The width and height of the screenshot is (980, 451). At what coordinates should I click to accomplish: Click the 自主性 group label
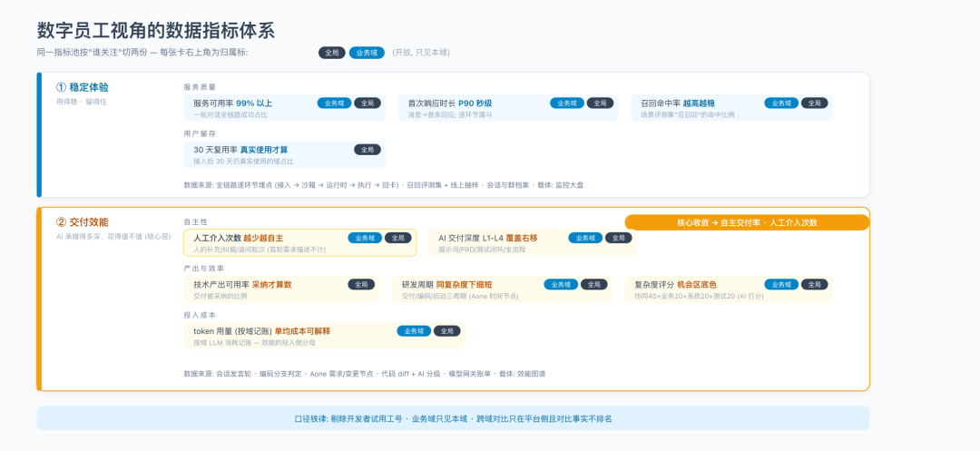(x=196, y=221)
